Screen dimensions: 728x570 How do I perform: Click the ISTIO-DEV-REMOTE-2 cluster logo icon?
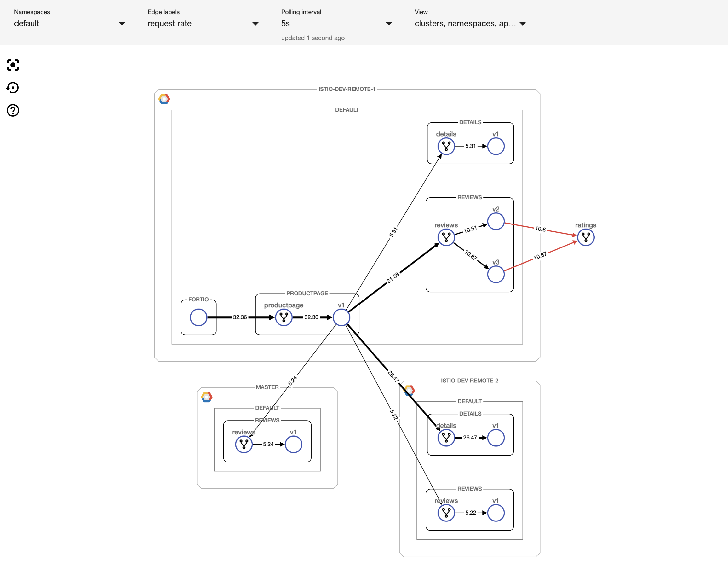(x=409, y=390)
